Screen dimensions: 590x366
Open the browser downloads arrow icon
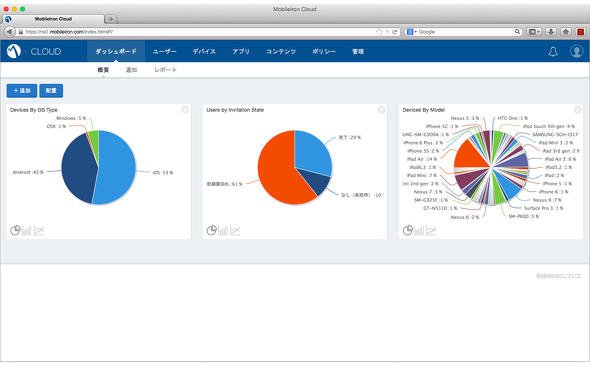[x=551, y=32]
